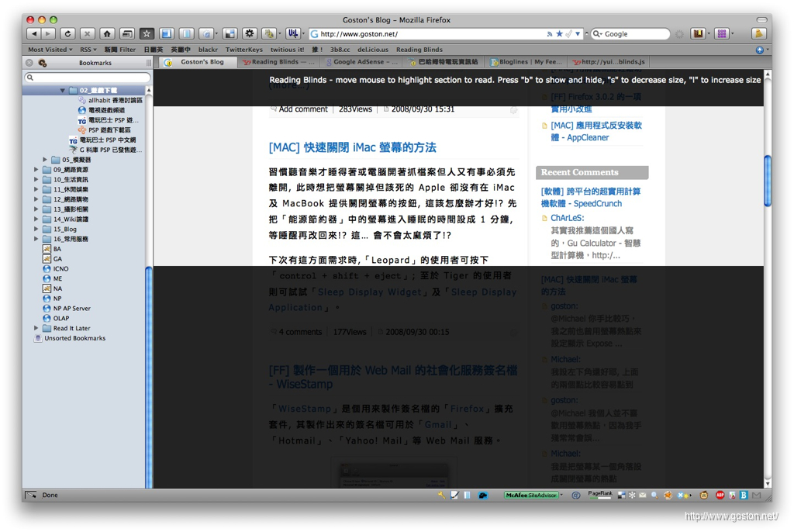
Task: Open the SpeedCrunch comment link
Action: (x=590, y=198)
